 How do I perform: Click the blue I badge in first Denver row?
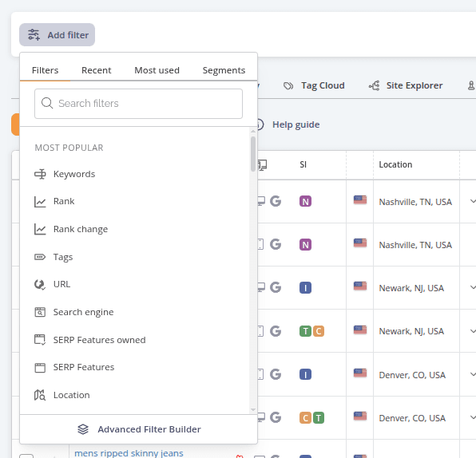305,374
